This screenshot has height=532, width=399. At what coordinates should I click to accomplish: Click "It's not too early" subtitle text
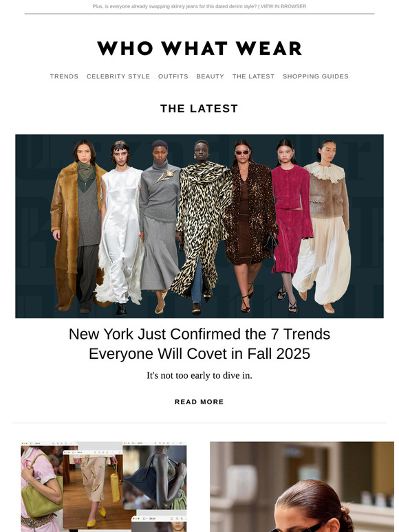tap(199, 375)
